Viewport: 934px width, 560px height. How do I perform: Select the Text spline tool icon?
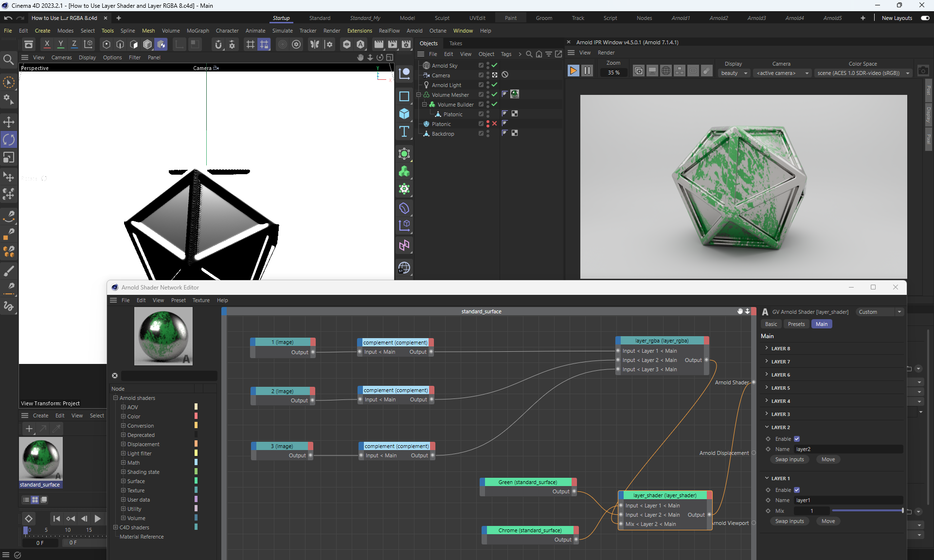click(404, 132)
